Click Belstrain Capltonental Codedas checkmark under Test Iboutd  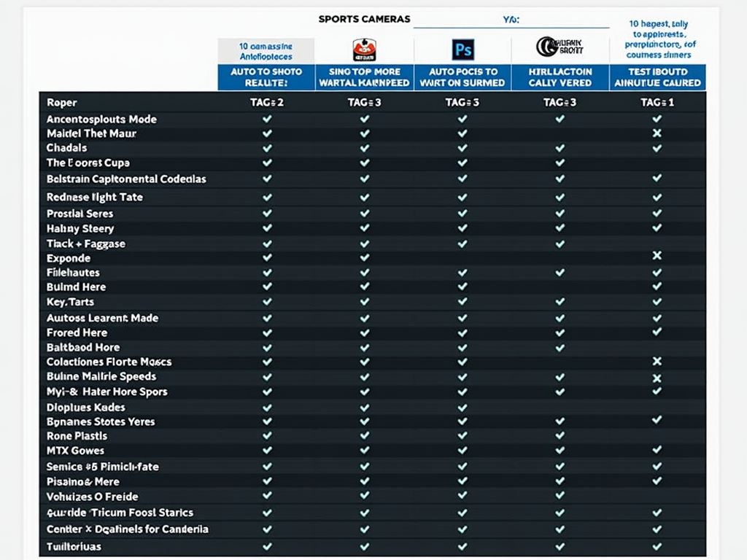(657, 178)
